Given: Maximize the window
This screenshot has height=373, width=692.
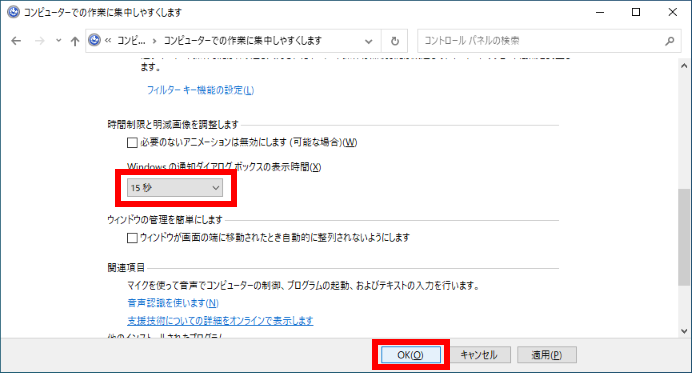Looking at the screenshot, I should coord(636,12).
